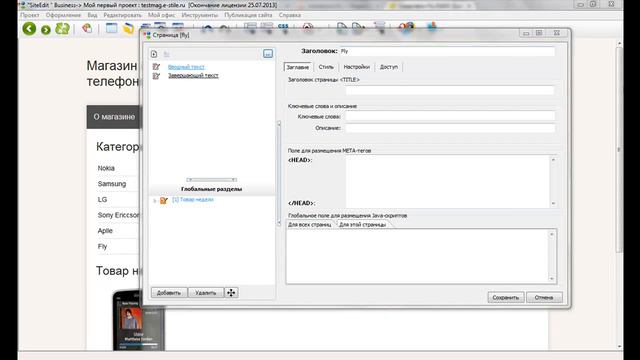
Task: Open the Проект menu
Action: click(x=29, y=15)
